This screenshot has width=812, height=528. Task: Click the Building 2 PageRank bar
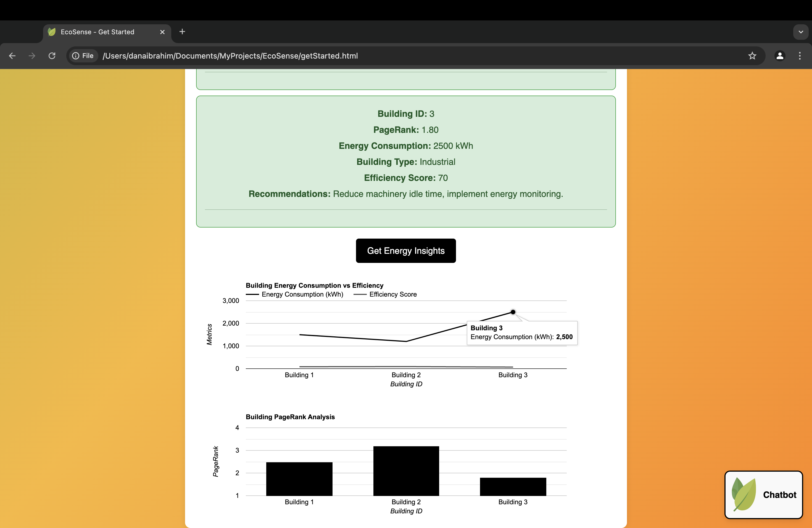406,471
